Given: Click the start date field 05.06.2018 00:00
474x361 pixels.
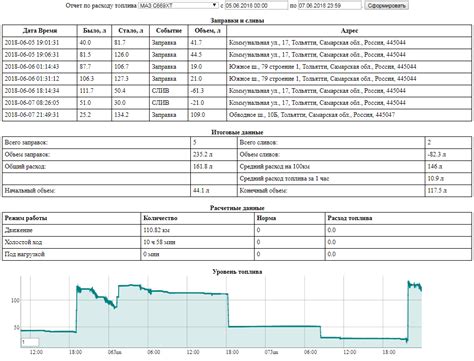Looking at the screenshot, I should click(x=256, y=5).
